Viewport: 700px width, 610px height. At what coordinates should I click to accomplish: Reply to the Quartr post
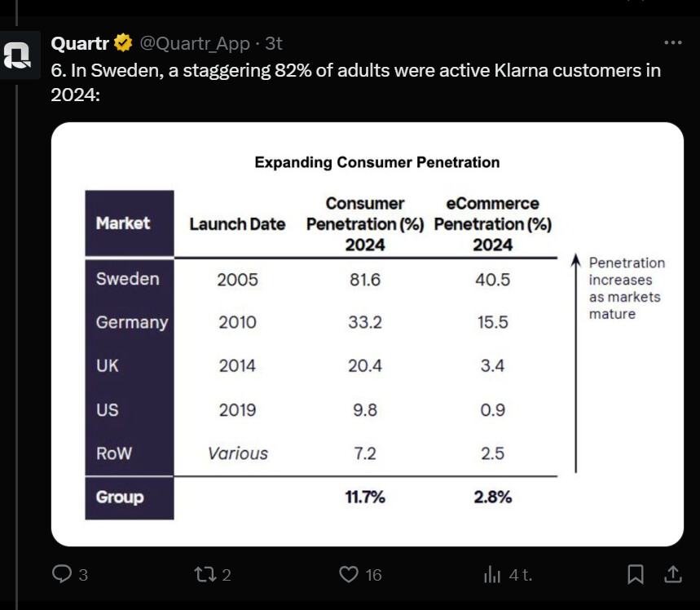tap(63, 575)
